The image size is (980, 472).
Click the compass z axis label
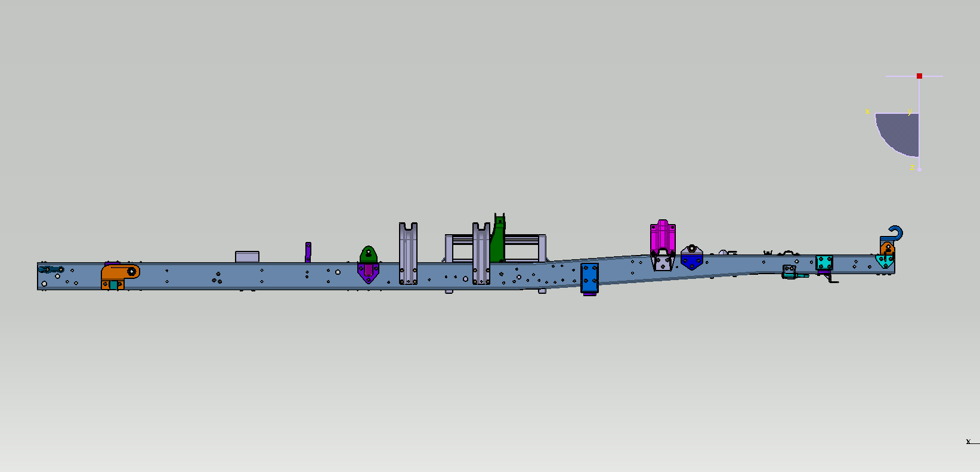click(x=912, y=169)
